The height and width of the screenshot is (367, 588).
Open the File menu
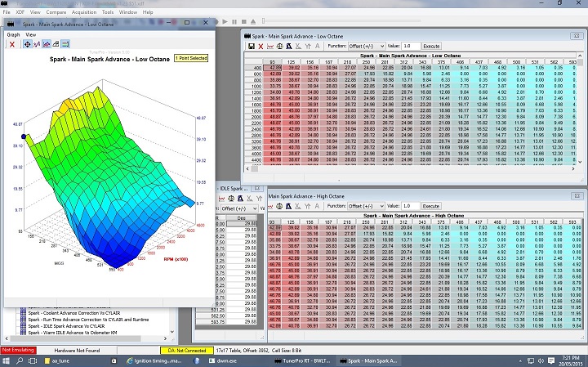[7, 12]
